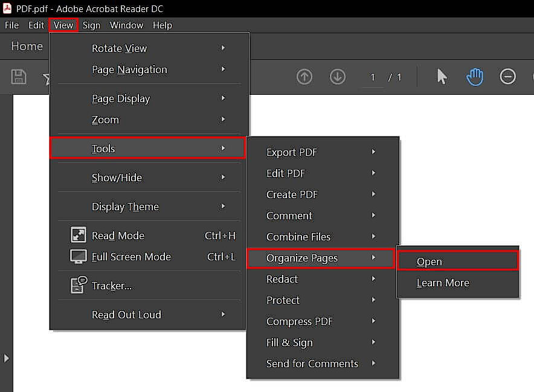Image resolution: width=534 pixels, height=392 pixels.
Task: Click the previous page up-arrow icon
Action: (304, 77)
